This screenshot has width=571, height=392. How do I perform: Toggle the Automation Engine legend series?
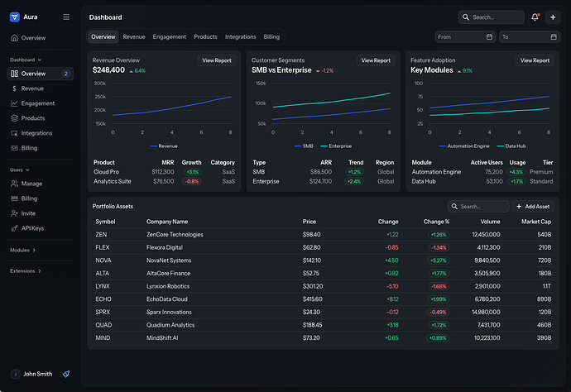466,146
